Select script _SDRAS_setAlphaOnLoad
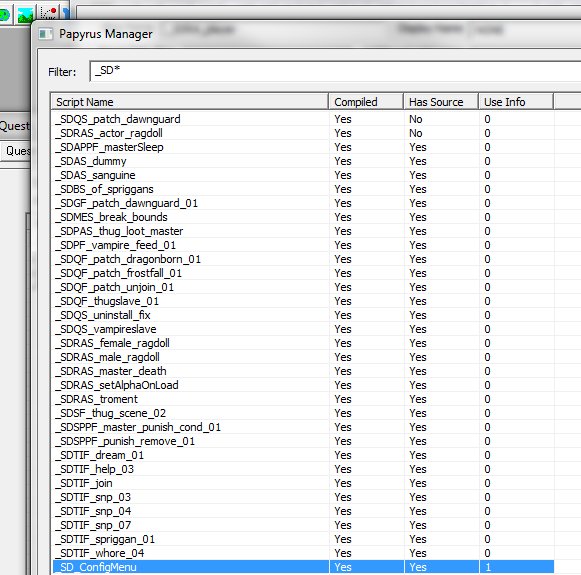 117,385
